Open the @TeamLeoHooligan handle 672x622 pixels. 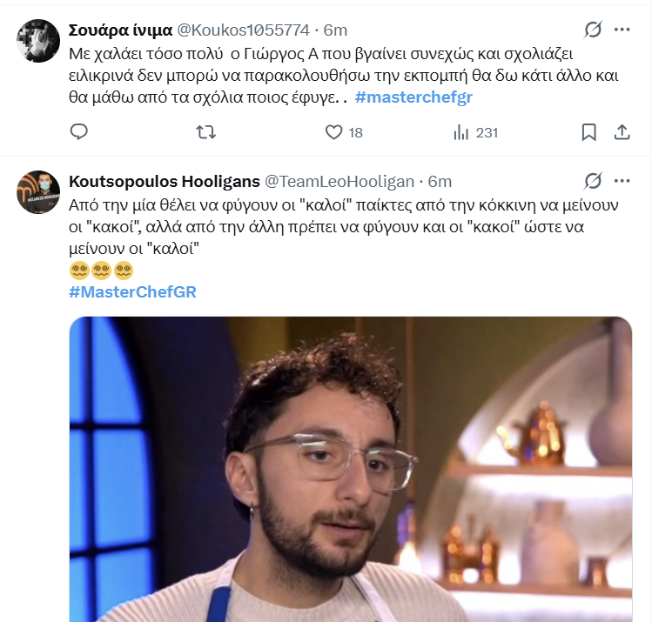(339, 181)
